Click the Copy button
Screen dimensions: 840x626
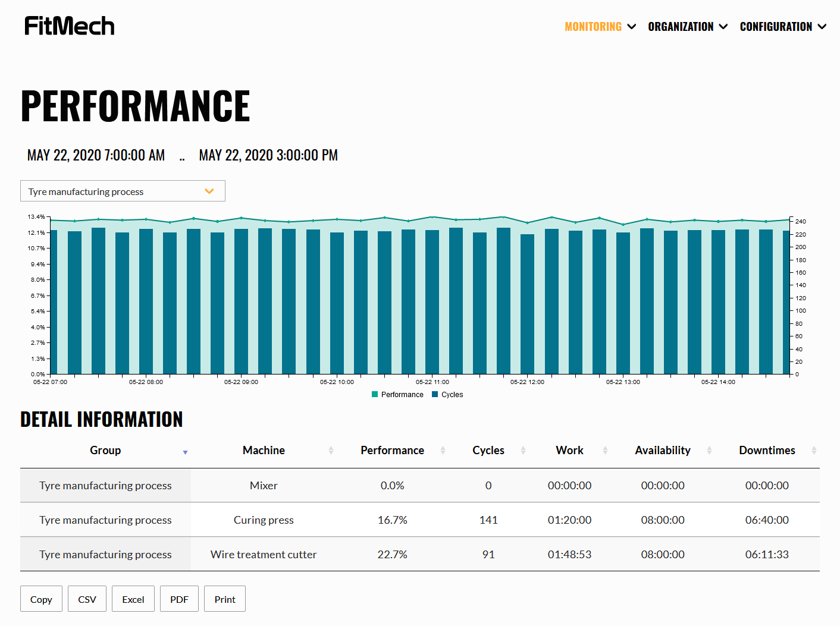pos(41,599)
